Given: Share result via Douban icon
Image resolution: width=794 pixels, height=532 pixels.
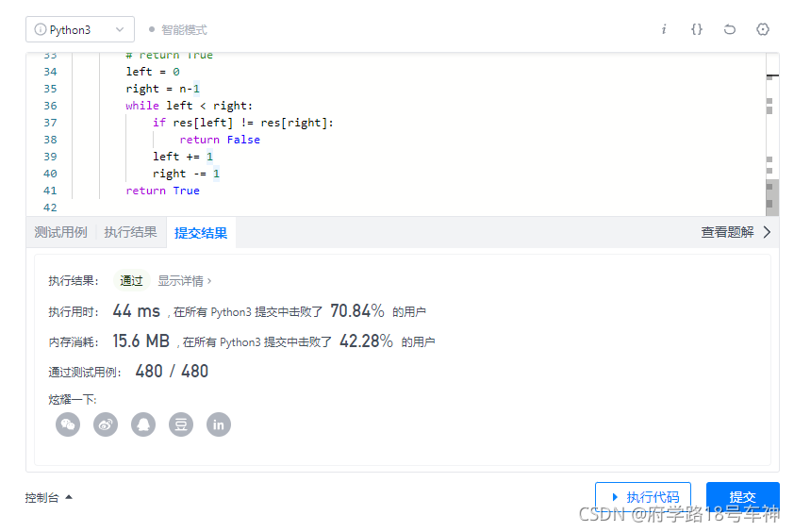Looking at the screenshot, I should [181, 424].
